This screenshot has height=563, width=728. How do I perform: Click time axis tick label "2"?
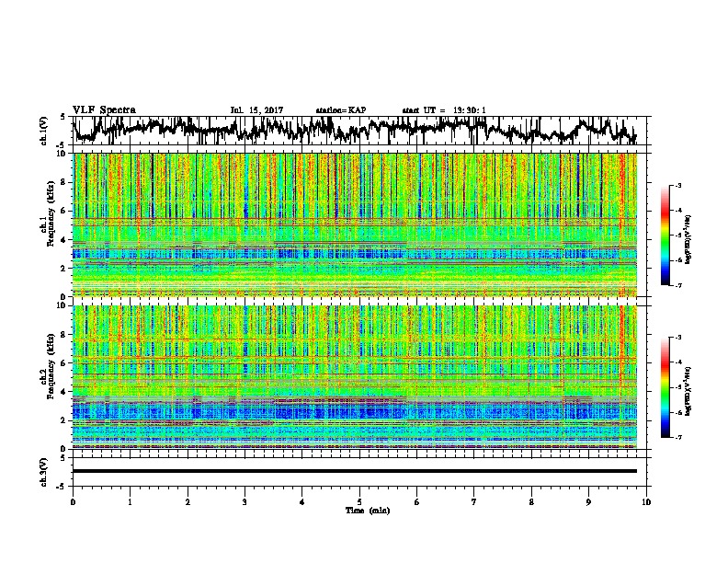pyautogui.click(x=188, y=502)
